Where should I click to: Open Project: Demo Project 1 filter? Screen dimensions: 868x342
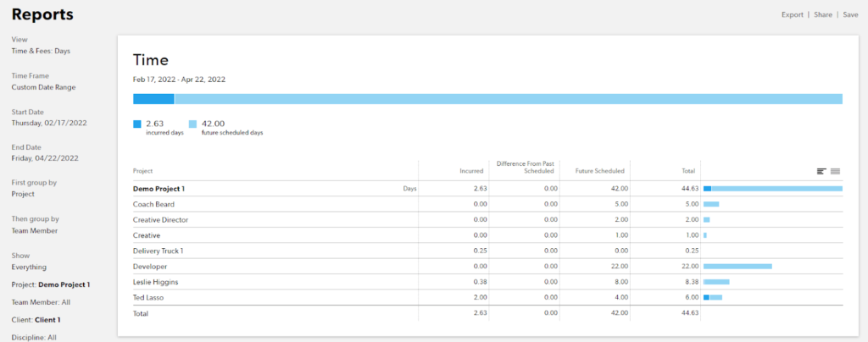(50, 284)
